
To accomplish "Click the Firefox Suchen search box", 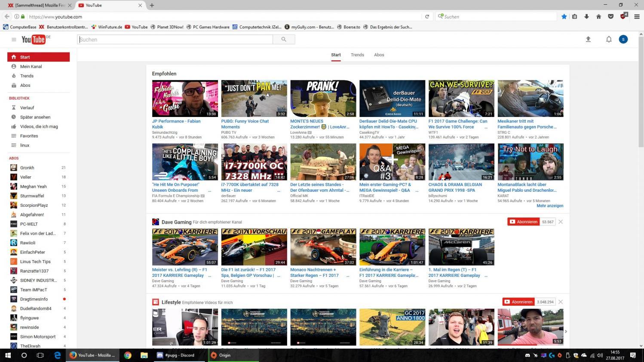I will coord(497,17).
